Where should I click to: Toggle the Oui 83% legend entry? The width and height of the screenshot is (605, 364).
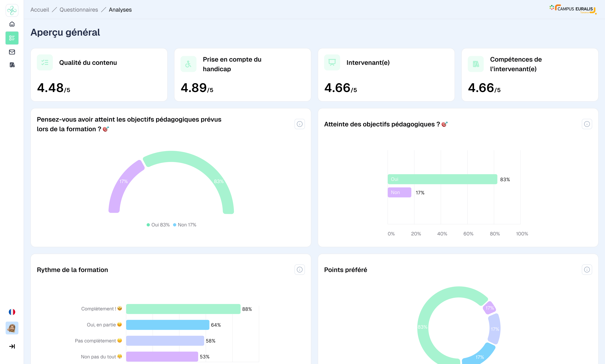(x=158, y=225)
